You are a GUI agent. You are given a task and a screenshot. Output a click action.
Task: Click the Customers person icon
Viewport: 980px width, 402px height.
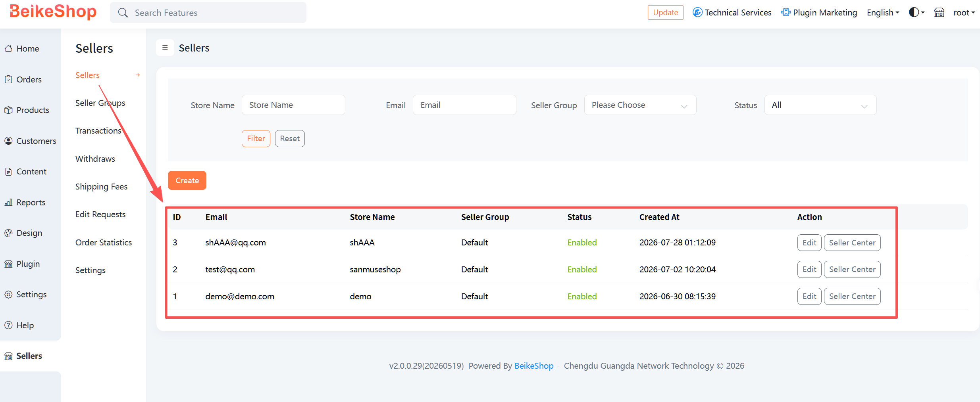8,141
